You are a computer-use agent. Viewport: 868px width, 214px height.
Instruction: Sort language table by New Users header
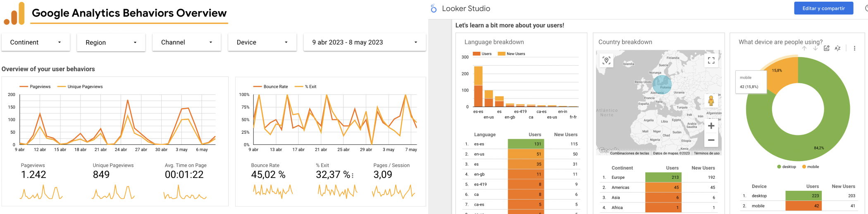[x=566, y=135]
